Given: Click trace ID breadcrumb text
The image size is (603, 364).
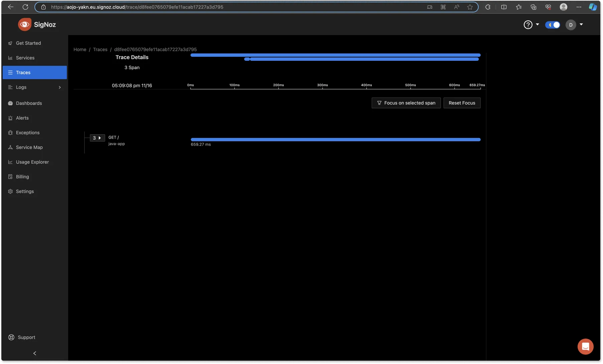Looking at the screenshot, I should (155, 49).
